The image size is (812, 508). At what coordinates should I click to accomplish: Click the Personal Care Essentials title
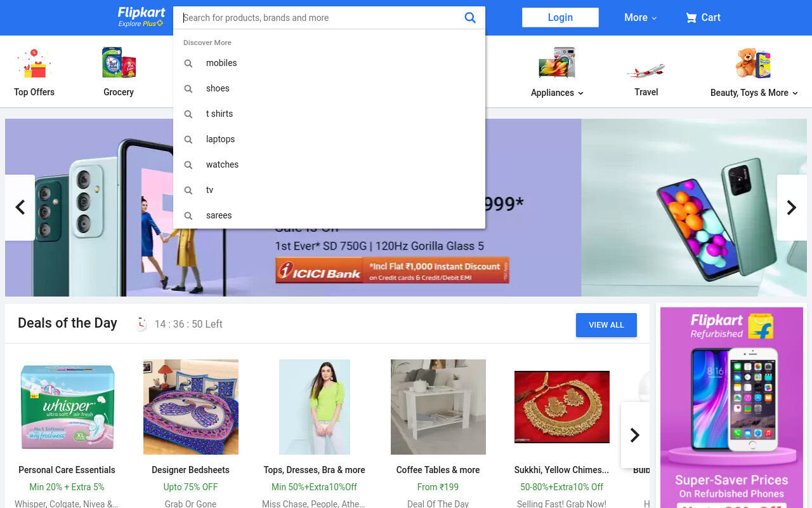67,470
